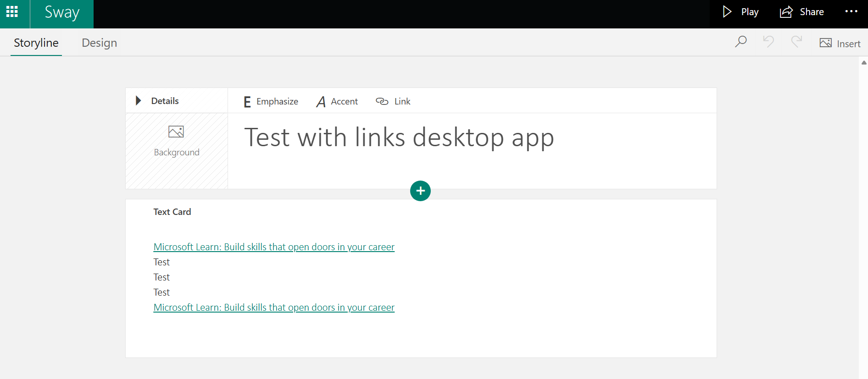Screen dimensions: 868x379
Task: Click the first 'Test' line
Action: pos(161,262)
